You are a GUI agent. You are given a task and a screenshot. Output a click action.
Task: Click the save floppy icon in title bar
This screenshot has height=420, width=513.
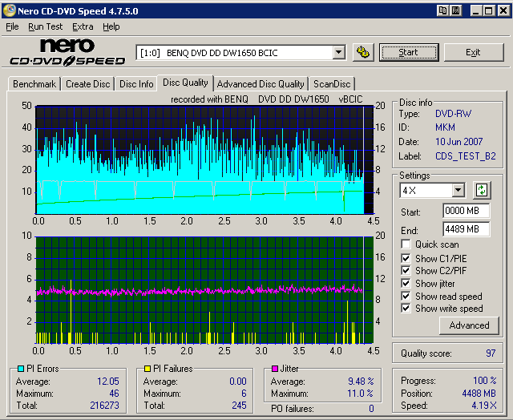(x=455, y=10)
